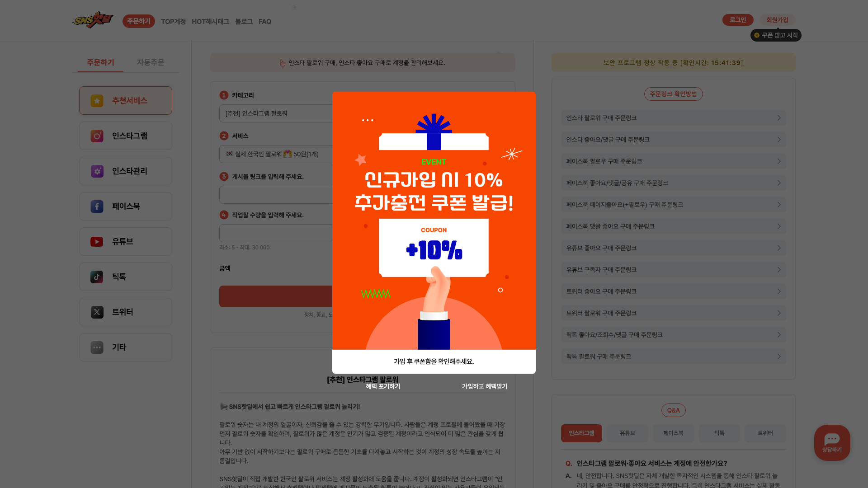Choose the 유튜브 play icon

[97, 242]
